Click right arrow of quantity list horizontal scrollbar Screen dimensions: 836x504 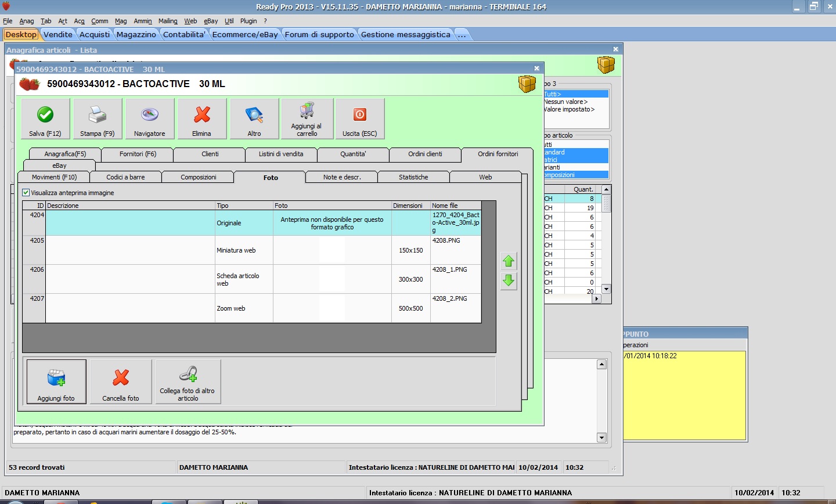click(596, 298)
